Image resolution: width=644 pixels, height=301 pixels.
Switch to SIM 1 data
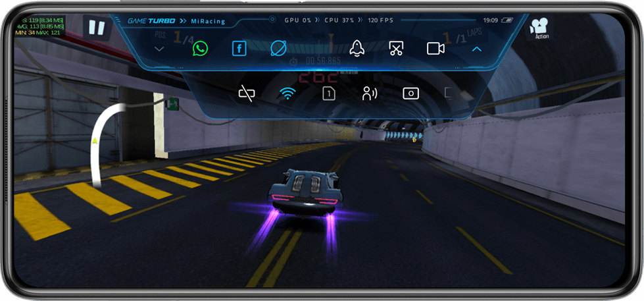pos(328,94)
